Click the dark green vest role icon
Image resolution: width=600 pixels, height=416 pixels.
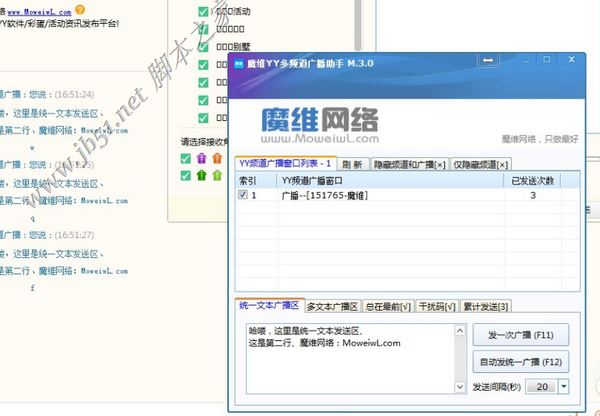click(201, 176)
